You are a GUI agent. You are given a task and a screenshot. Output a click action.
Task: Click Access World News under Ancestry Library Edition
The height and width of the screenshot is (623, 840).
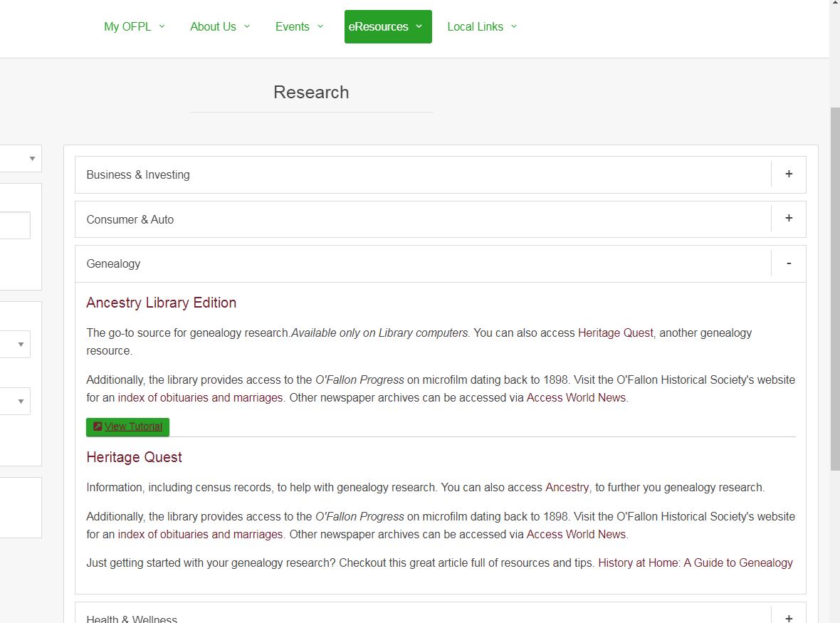(576, 397)
